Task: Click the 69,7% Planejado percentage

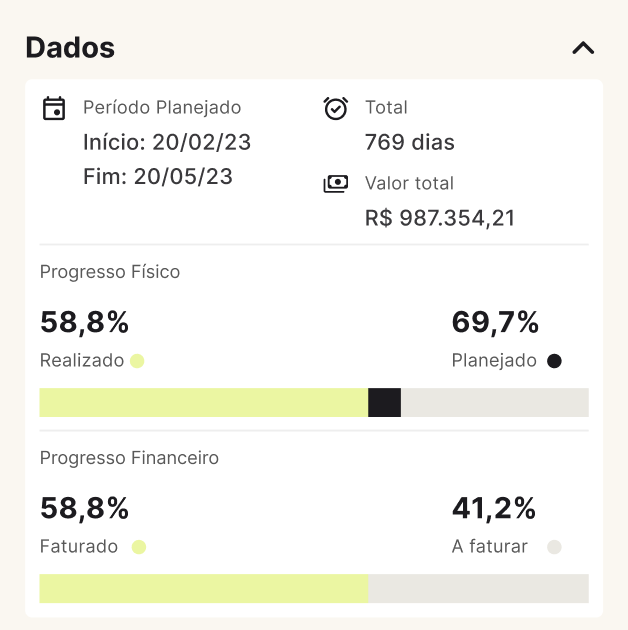Action: pyautogui.click(x=495, y=322)
